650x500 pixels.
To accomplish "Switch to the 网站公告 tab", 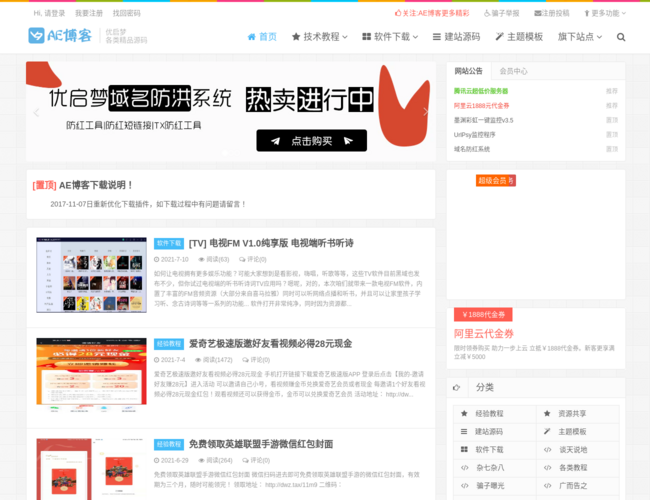I will pyautogui.click(x=468, y=71).
